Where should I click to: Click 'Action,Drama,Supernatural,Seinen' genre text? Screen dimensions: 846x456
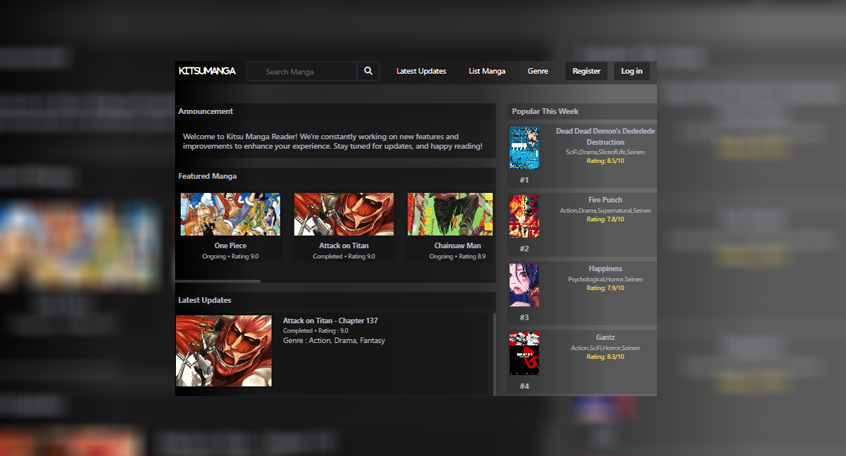coord(605,210)
